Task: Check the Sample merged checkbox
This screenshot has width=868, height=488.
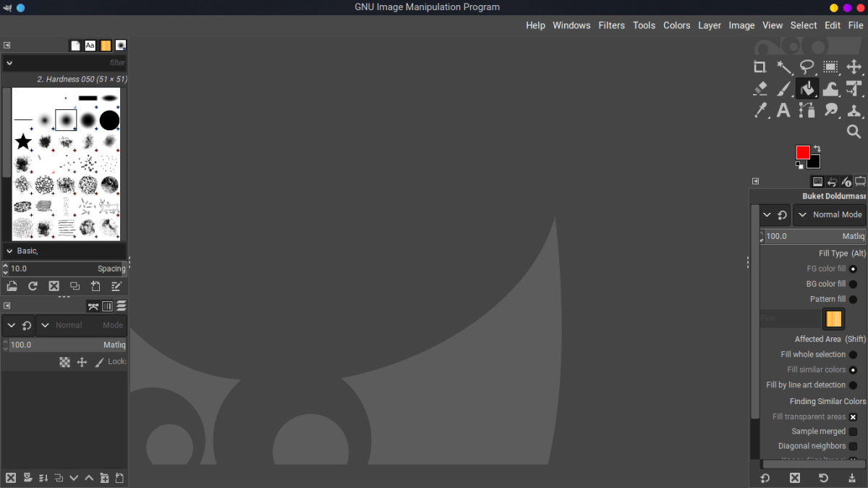Action: (x=854, y=431)
